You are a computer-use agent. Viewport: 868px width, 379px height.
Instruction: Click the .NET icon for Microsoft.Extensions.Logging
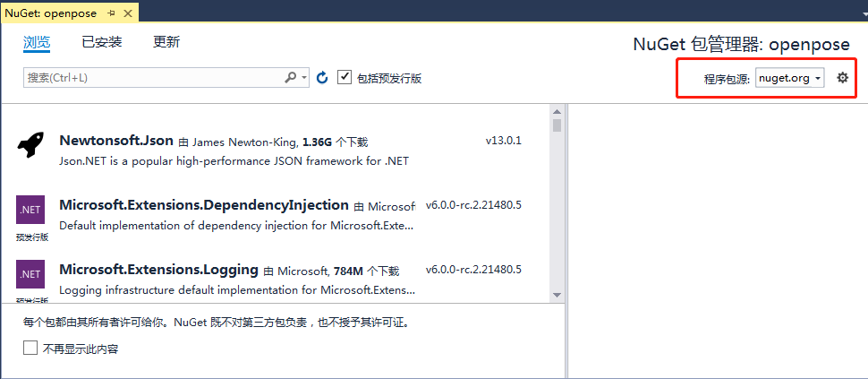(30, 274)
